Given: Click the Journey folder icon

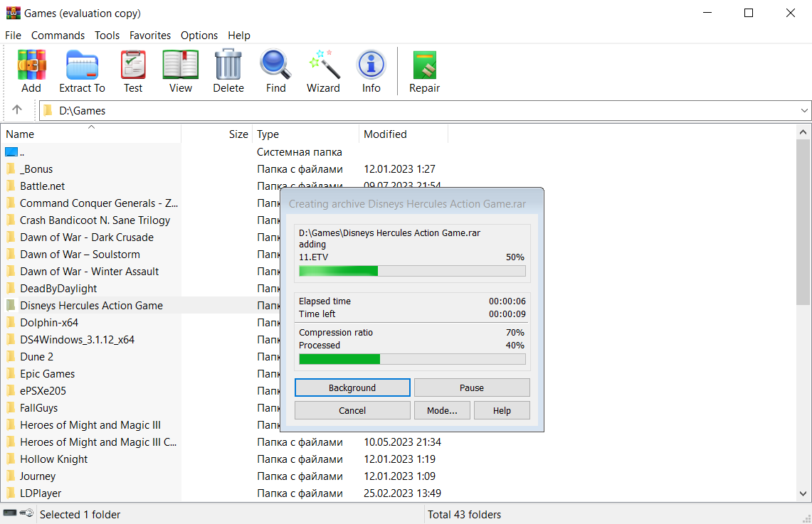Looking at the screenshot, I should (x=11, y=476).
